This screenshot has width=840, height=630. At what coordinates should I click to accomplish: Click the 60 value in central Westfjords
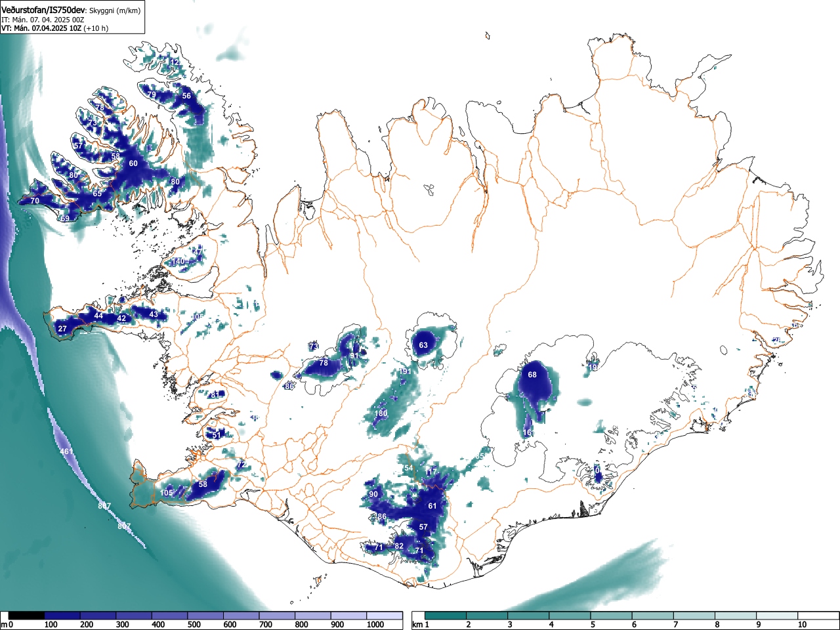[133, 163]
